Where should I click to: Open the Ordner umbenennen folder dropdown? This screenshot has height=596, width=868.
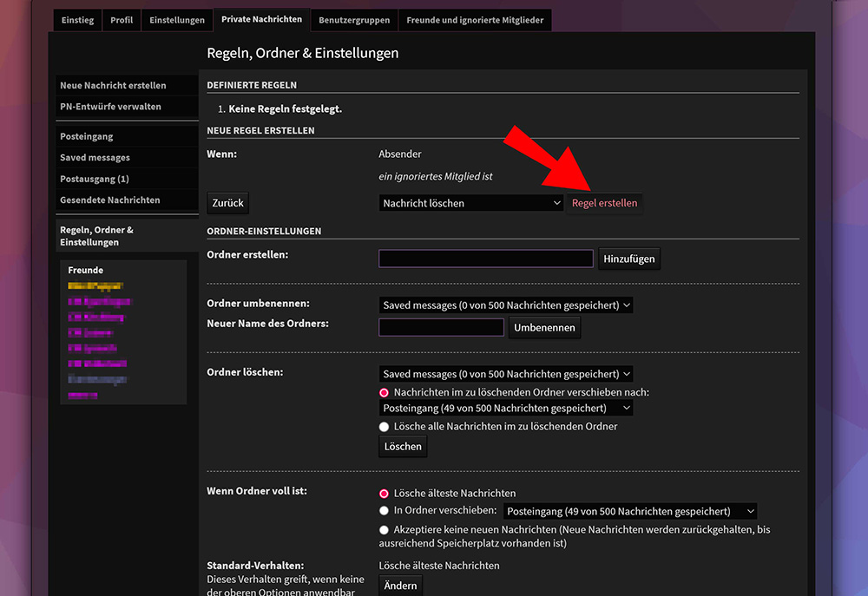[507, 305]
